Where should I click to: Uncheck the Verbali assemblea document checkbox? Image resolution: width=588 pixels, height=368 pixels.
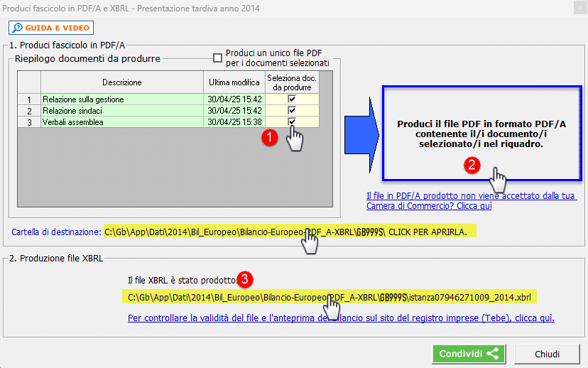tap(292, 122)
